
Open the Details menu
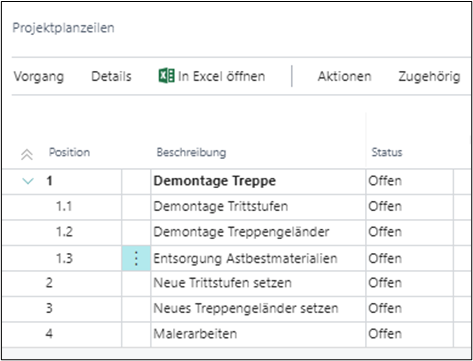[111, 76]
